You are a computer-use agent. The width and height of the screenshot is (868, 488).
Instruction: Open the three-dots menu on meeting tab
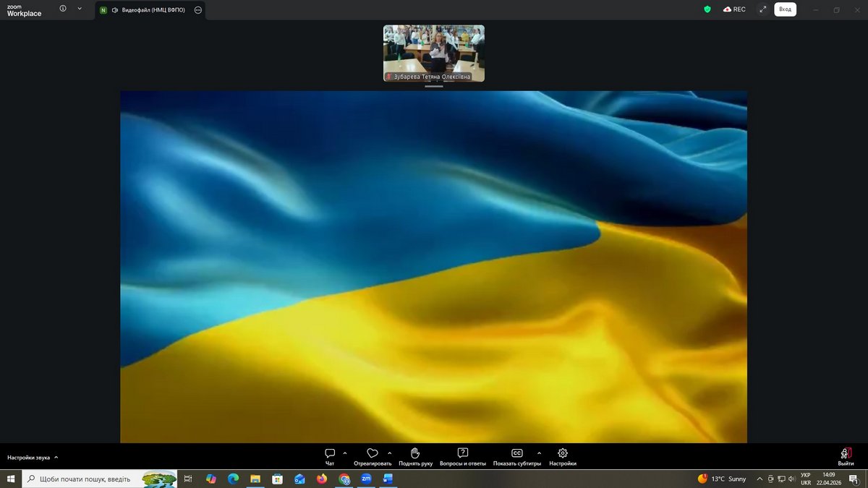(198, 10)
